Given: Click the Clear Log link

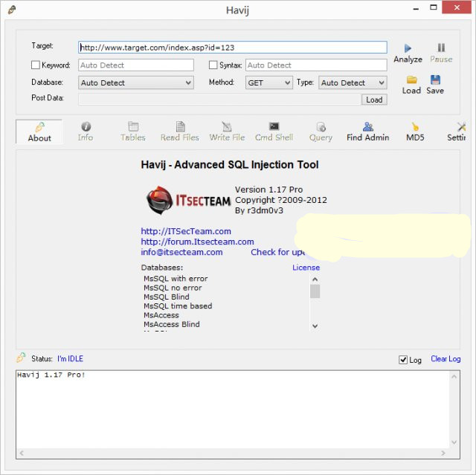Looking at the screenshot, I should tap(446, 359).
